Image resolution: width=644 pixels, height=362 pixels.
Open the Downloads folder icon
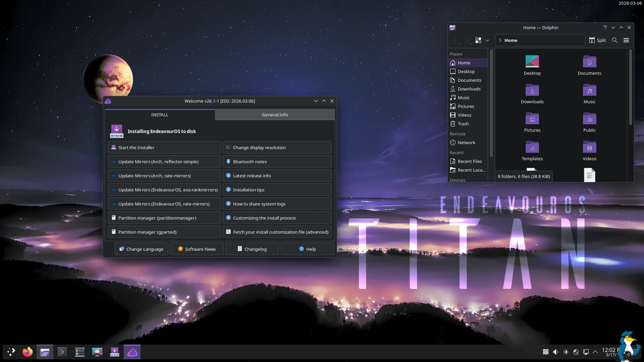(532, 91)
